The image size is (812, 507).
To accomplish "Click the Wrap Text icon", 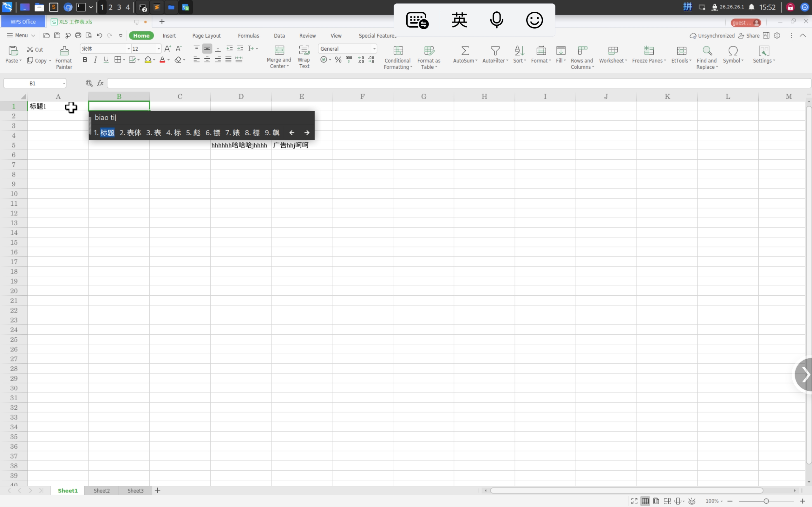I will [304, 50].
